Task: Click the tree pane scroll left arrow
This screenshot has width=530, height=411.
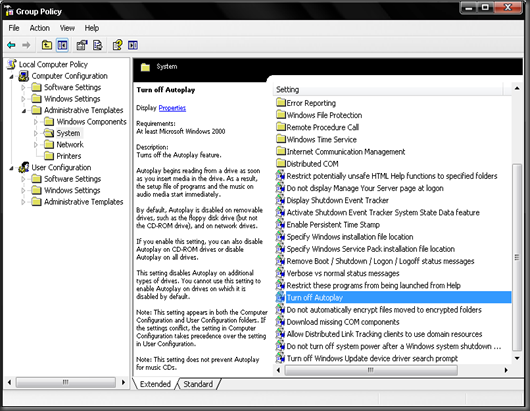Action: tap(9, 382)
